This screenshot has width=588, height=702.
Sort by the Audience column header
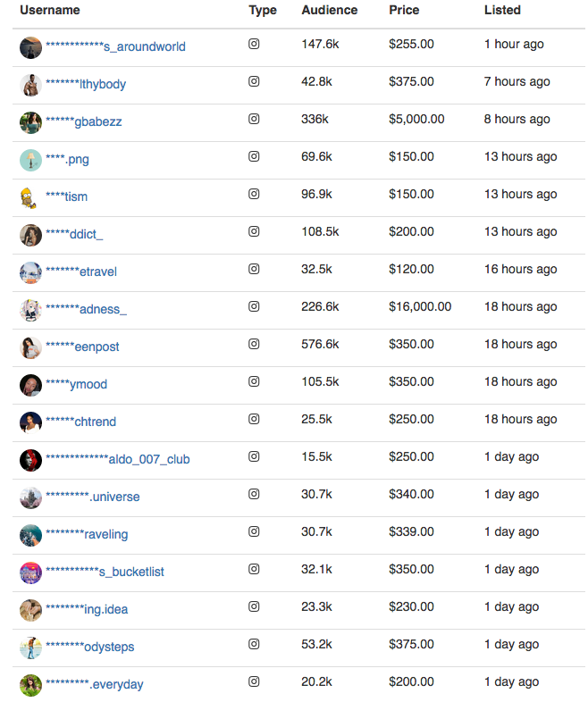tap(330, 11)
